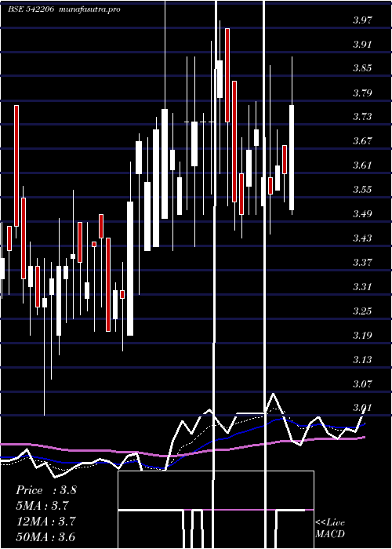Click the 3.25 price axis label
Screen dimensions: 392x549
[x=362, y=311]
